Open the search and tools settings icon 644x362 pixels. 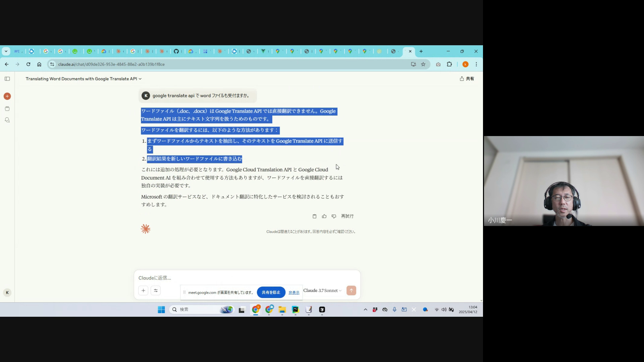(156, 291)
